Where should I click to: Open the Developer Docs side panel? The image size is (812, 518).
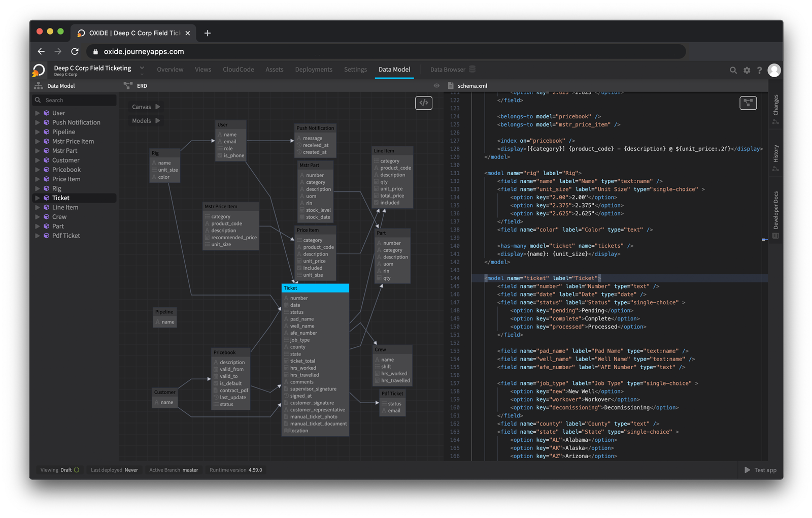pyautogui.click(x=775, y=210)
